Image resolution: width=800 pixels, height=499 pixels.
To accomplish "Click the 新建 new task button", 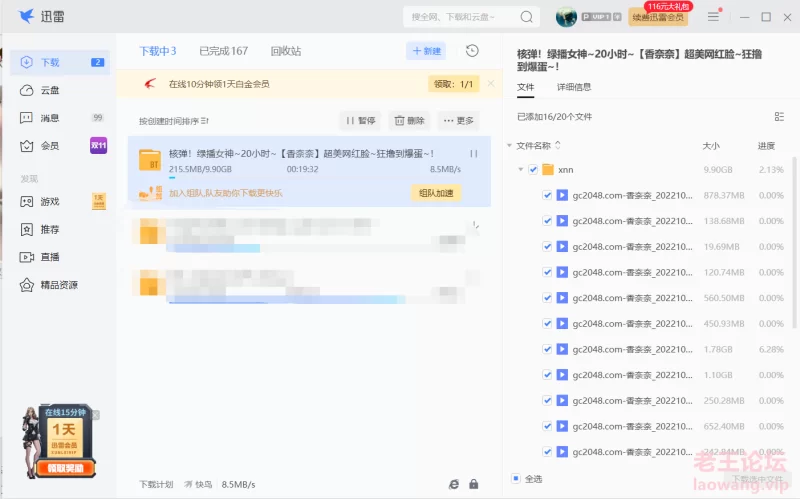I will tap(427, 51).
